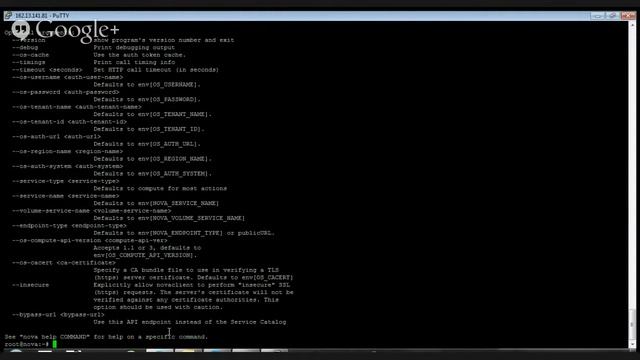The image size is (640, 360).
Task: Click "--os-password <auth-password>" line
Action: click(x=66, y=92)
